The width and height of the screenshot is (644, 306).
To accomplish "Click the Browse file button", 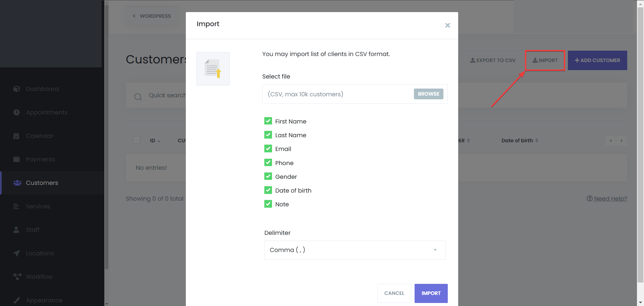I will click(428, 94).
